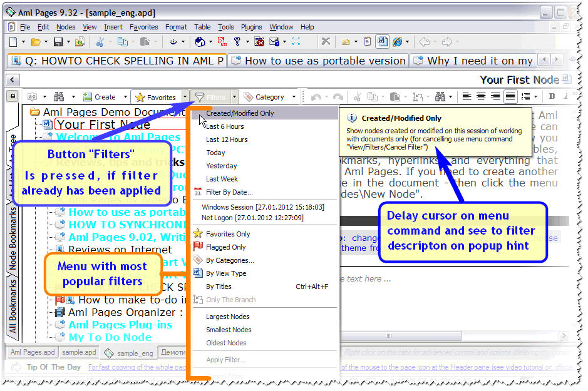The height and width of the screenshot is (391, 588).
Task: Click the a-z sort icon
Action: pos(33,97)
